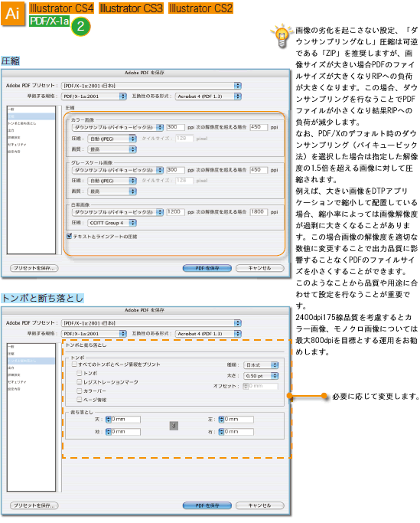Enable the カラーバー checkbox

[80, 391]
